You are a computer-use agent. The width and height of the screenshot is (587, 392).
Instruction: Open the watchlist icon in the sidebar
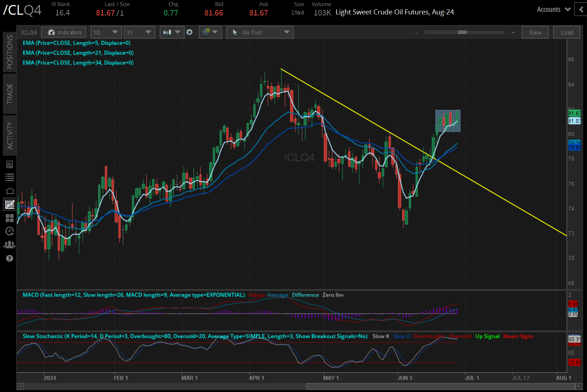(10, 177)
